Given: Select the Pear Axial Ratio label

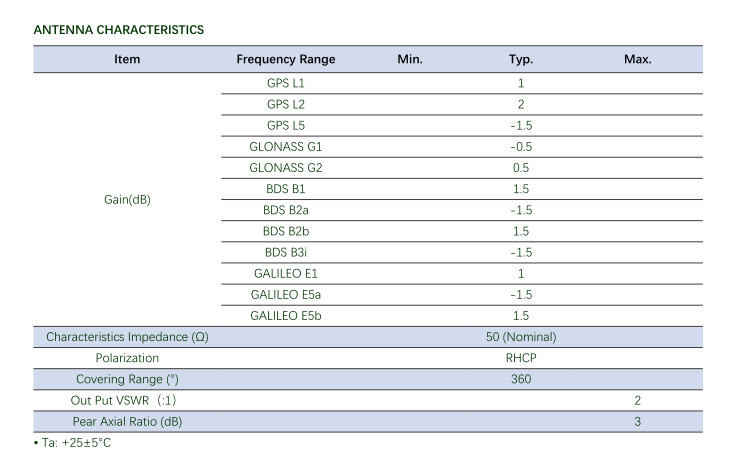Looking at the screenshot, I should tap(127, 421).
